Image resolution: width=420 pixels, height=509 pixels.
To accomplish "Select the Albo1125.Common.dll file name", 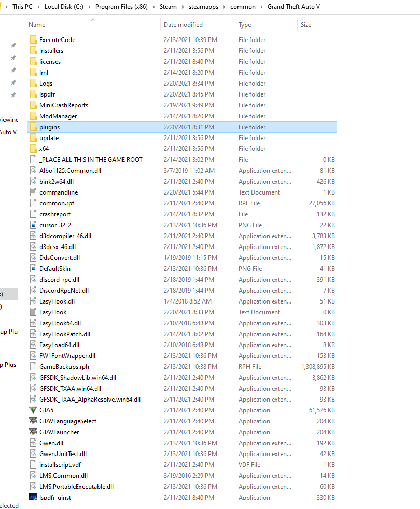I will click(70, 171).
